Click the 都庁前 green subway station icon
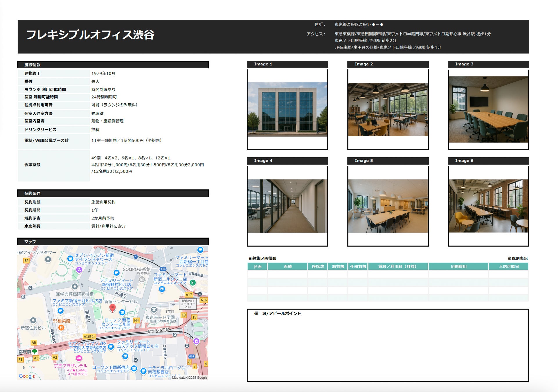This screenshot has width=558, height=392. (35, 352)
